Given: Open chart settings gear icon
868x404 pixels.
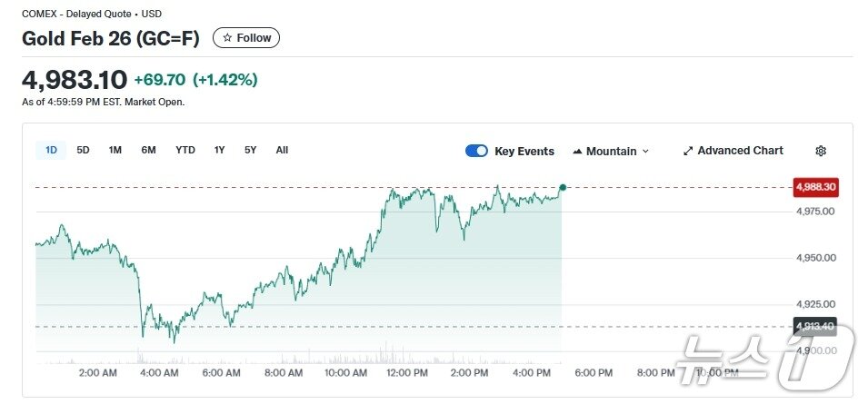Looking at the screenshot, I should (x=821, y=151).
